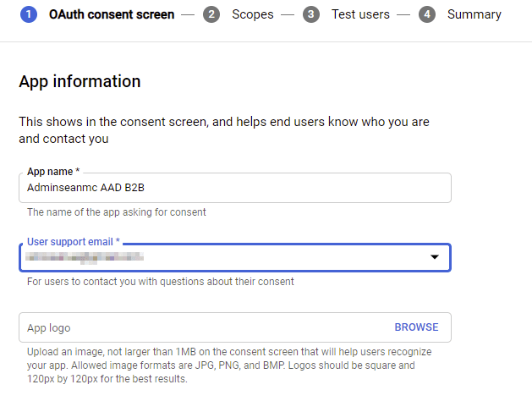Click the App information heading
The height and width of the screenshot is (412, 532).
tap(80, 82)
